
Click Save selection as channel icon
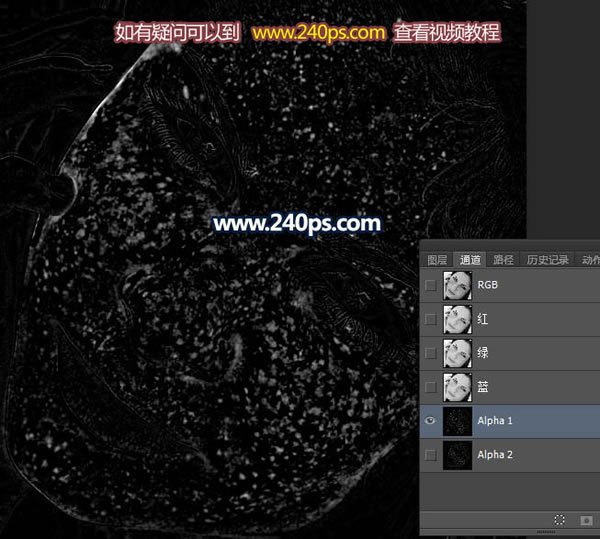click(x=586, y=520)
